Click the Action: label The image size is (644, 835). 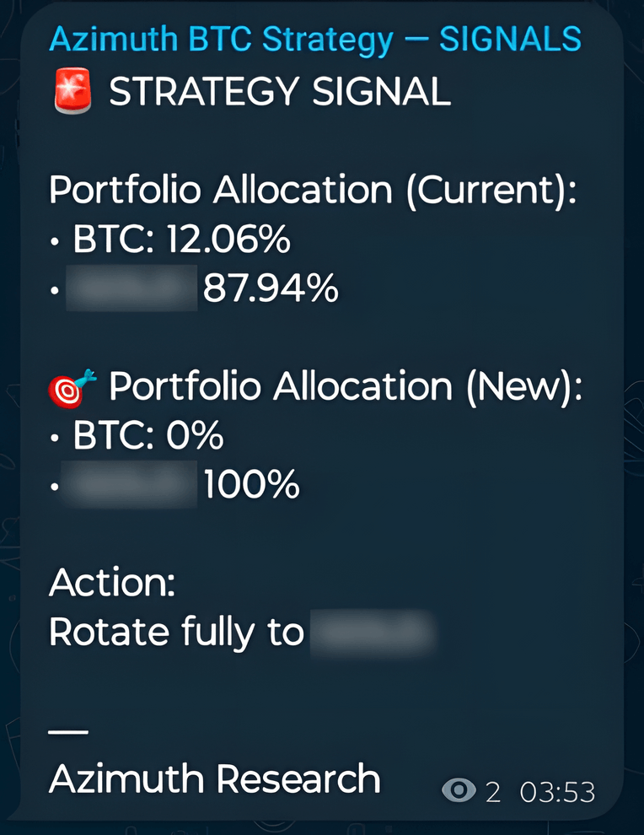click(x=112, y=583)
